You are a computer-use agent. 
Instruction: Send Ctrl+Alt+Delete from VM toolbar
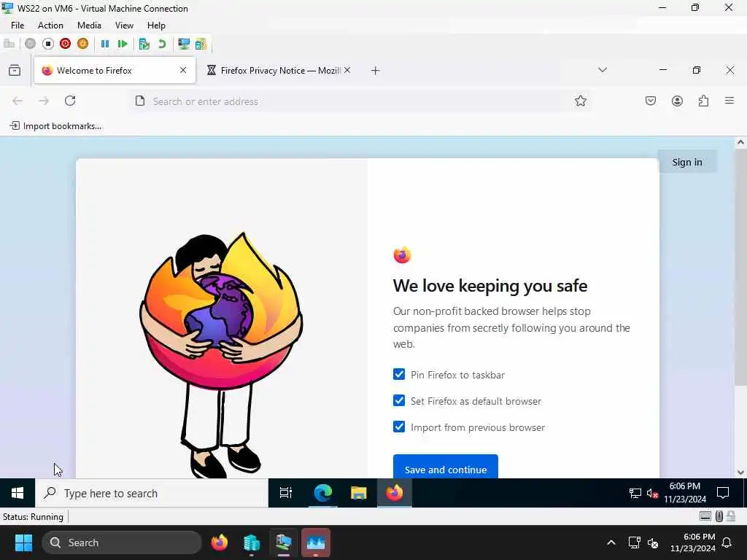pyautogui.click(x=9, y=44)
